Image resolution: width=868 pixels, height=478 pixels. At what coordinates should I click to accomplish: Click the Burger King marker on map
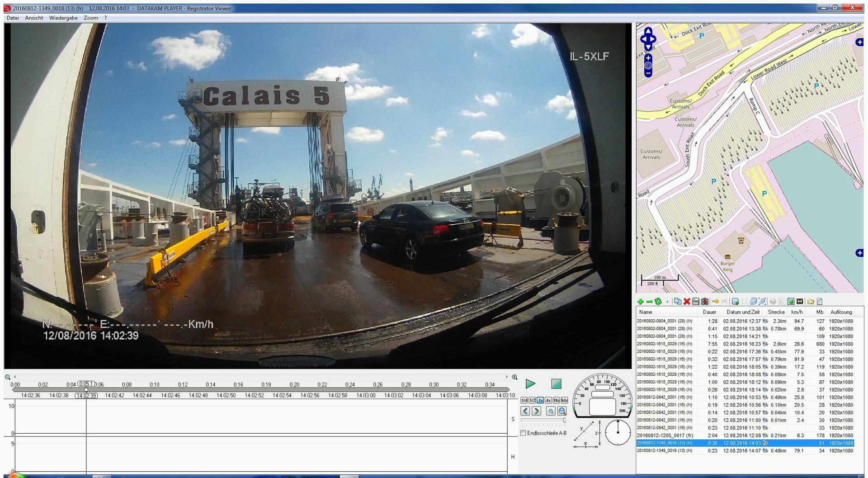pyautogui.click(x=727, y=257)
